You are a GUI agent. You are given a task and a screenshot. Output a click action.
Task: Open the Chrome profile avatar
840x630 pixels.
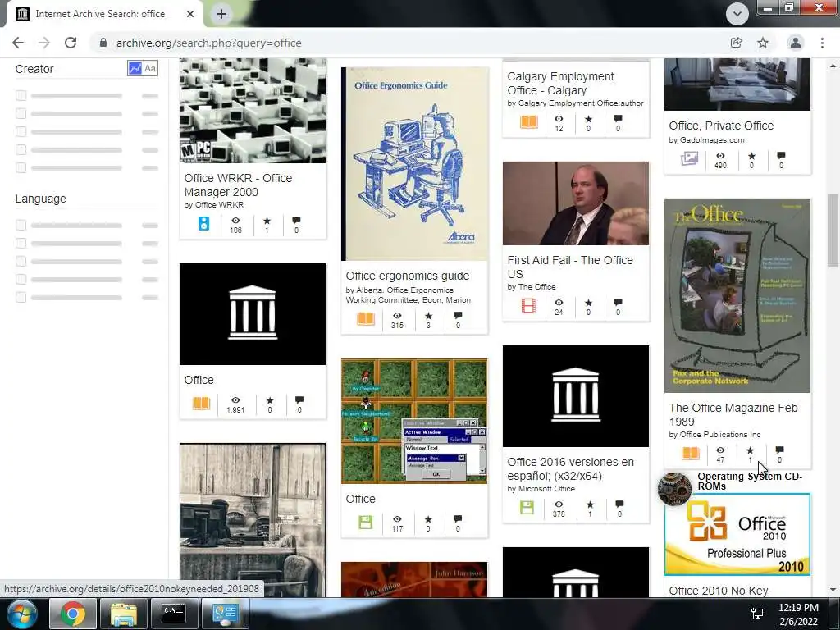tap(796, 43)
